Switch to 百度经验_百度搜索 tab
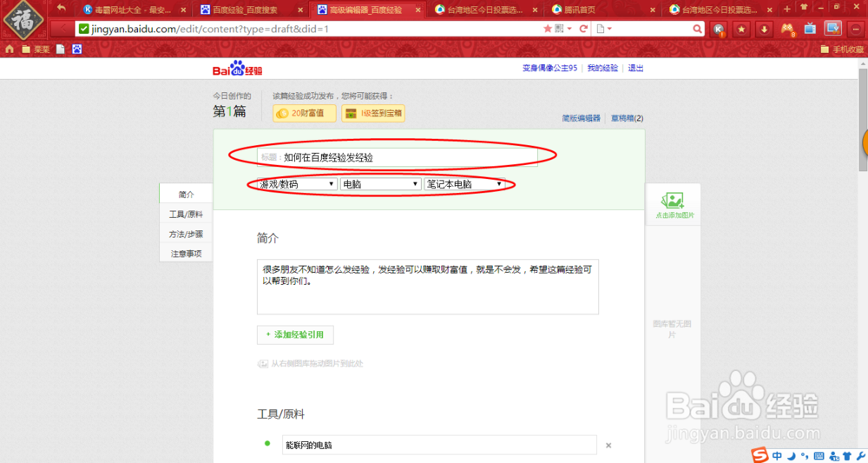Image resolution: width=868 pixels, height=463 pixels. [x=250, y=10]
